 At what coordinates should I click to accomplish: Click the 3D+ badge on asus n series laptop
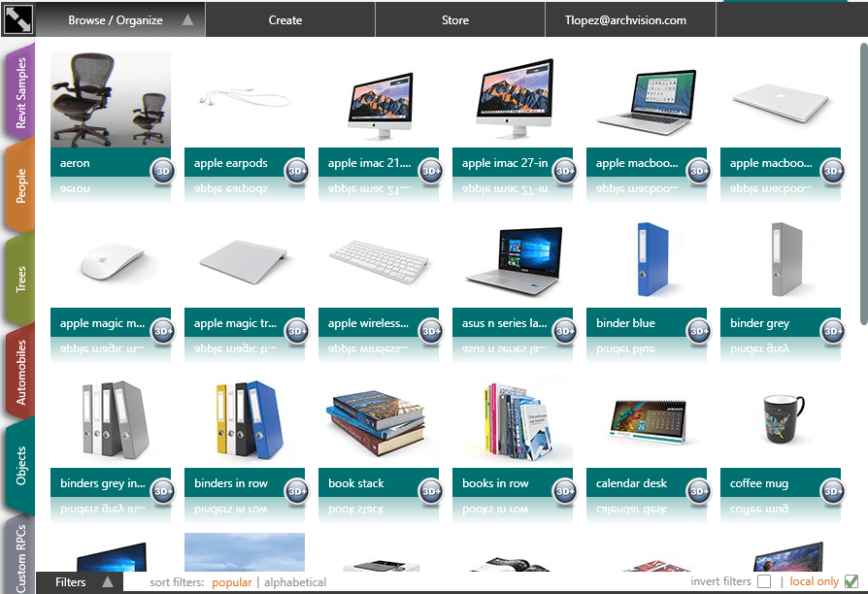(565, 331)
